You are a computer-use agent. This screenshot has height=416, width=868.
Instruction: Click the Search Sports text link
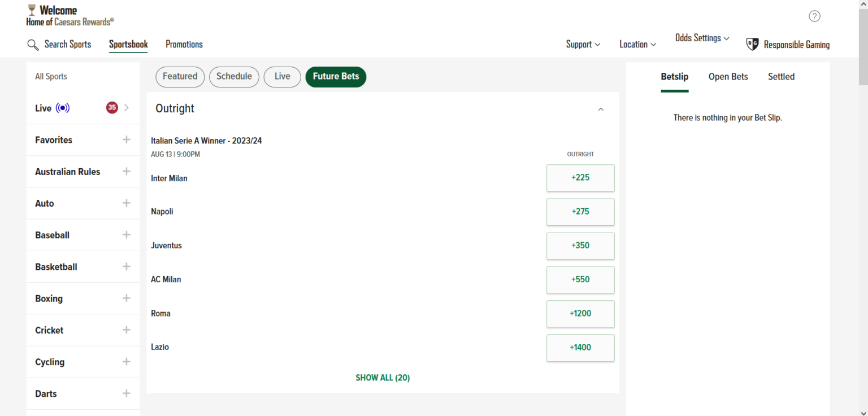click(x=68, y=44)
